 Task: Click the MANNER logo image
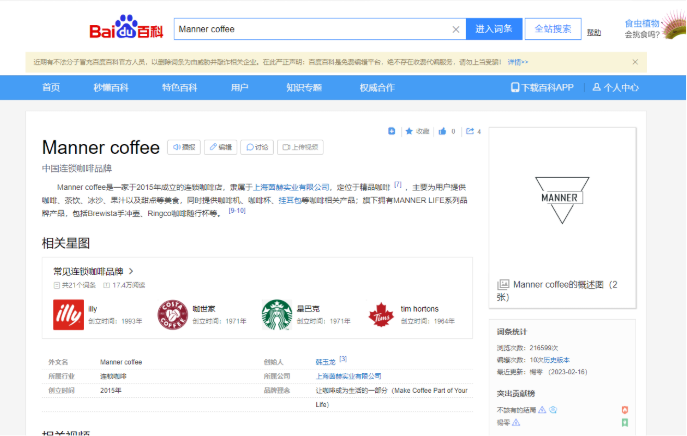pyautogui.click(x=562, y=200)
